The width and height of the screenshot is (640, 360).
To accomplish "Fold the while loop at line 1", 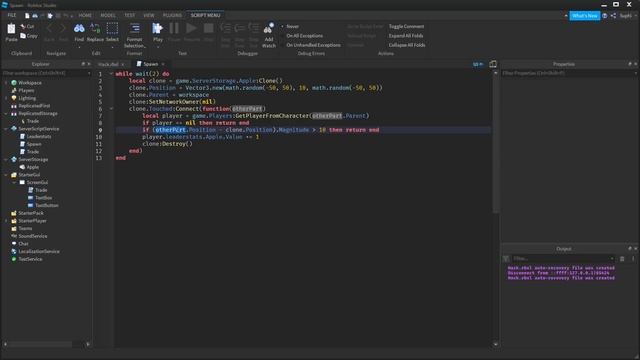I will coord(111,74).
